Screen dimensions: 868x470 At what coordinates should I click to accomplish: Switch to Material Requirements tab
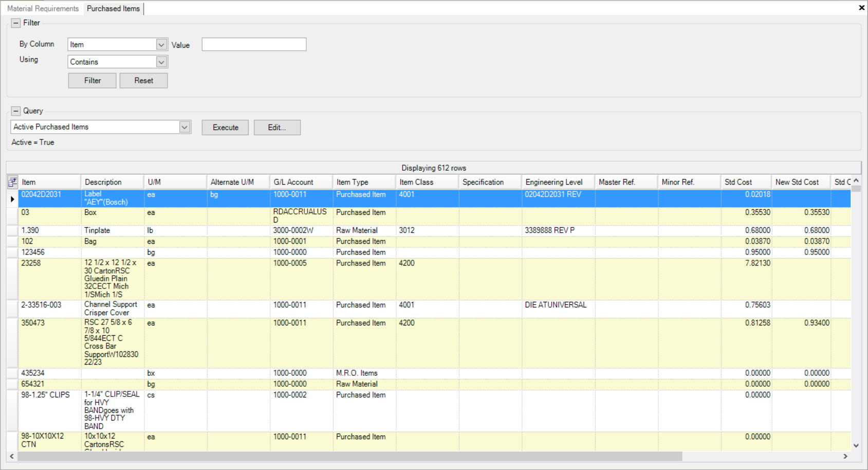(x=43, y=9)
